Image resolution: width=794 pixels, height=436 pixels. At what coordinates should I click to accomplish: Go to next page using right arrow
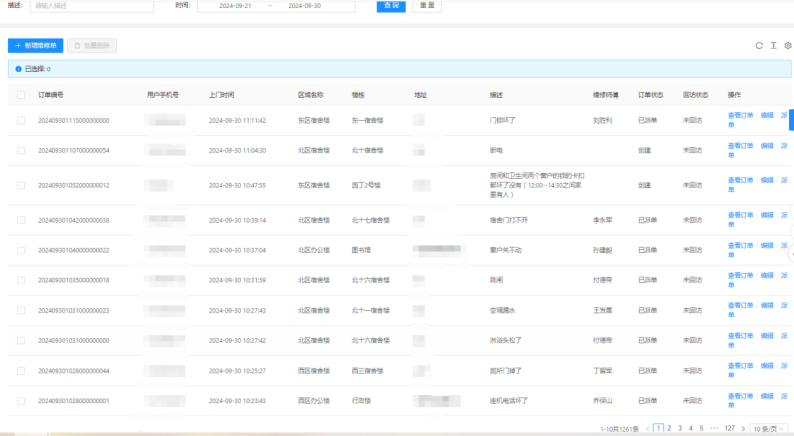(x=743, y=428)
